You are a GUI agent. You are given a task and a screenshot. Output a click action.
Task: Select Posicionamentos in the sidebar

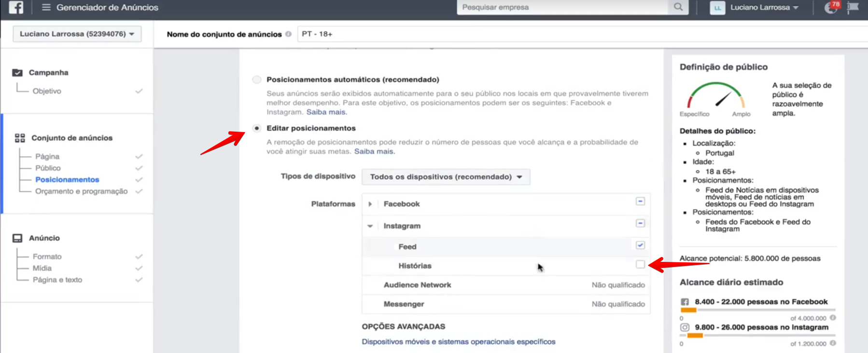click(x=67, y=180)
